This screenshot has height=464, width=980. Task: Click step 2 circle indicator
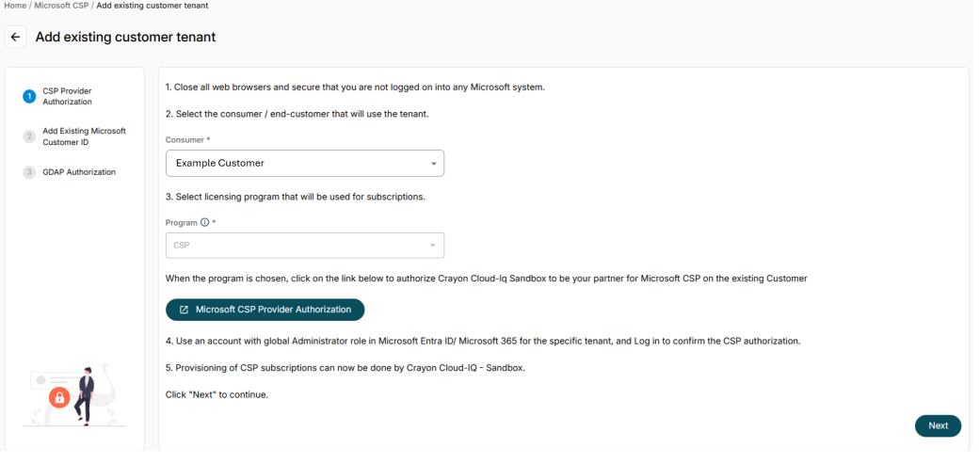pyautogui.click(x=29, y=136)
